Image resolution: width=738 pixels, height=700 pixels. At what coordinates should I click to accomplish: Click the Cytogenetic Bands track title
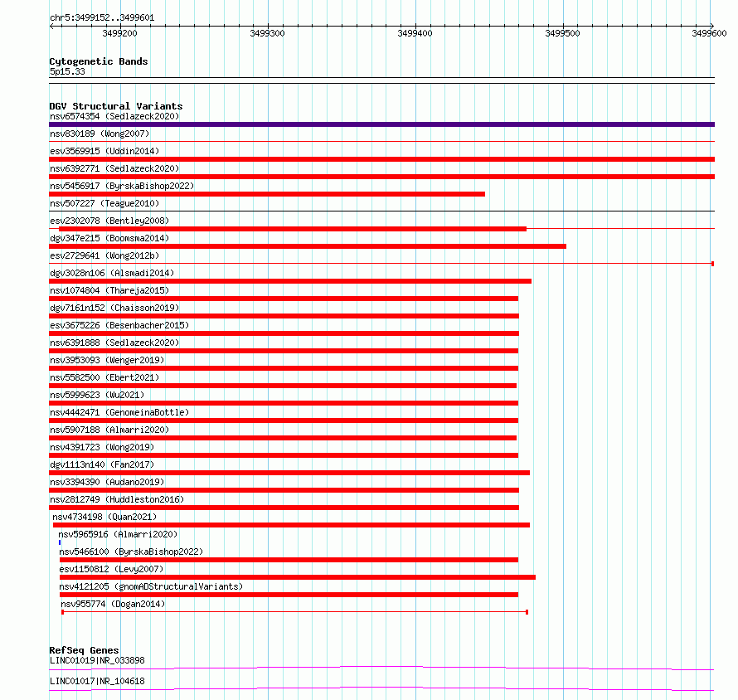[99, 61]
